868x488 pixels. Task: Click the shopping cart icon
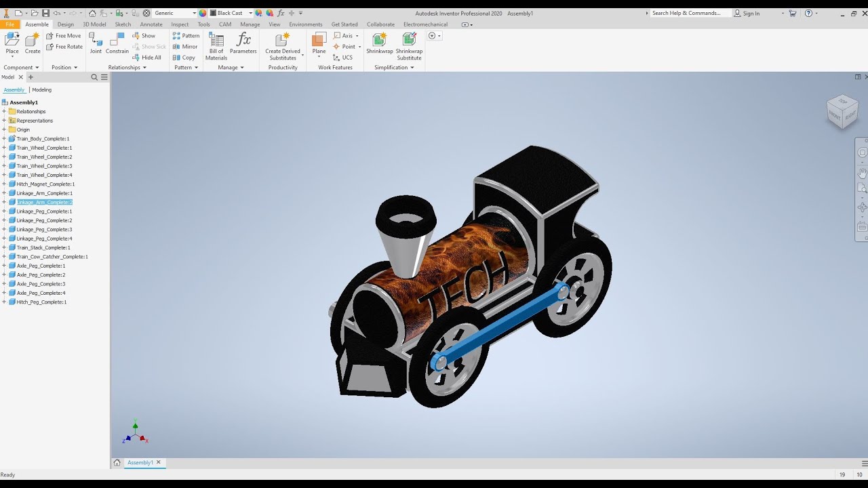[x=792, y=13]
